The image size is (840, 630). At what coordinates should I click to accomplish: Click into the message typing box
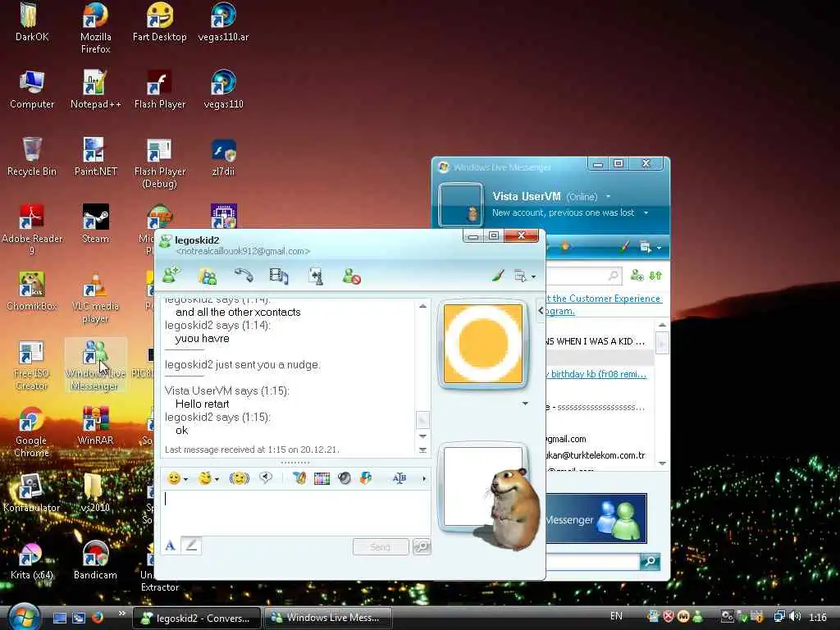[295, 511]
